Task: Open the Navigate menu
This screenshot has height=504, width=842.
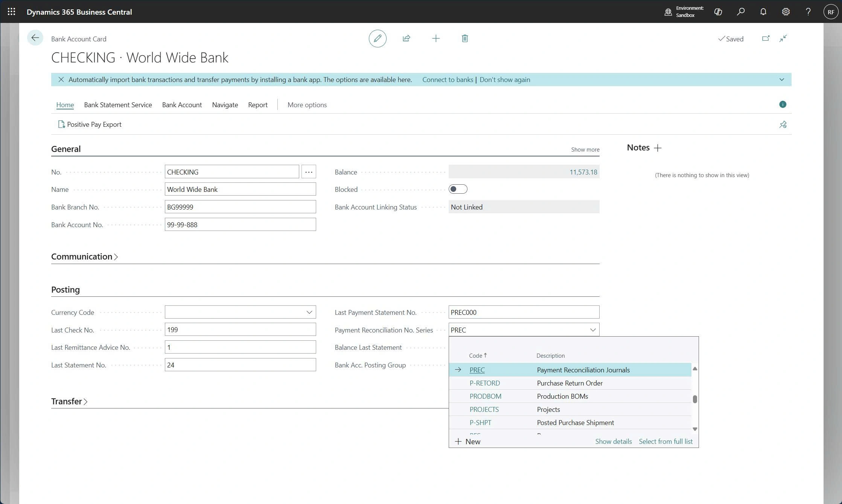Action: [225, 105]
